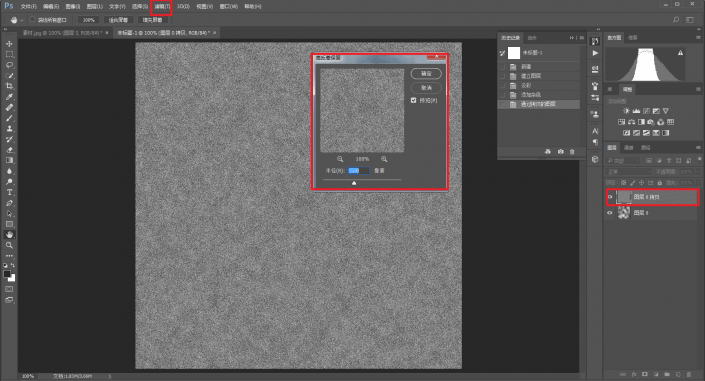Screen dimensions: 705x381
Task: Switch to the first .jpg document tab
Action: pyautogui.click(x=62, y=33)
